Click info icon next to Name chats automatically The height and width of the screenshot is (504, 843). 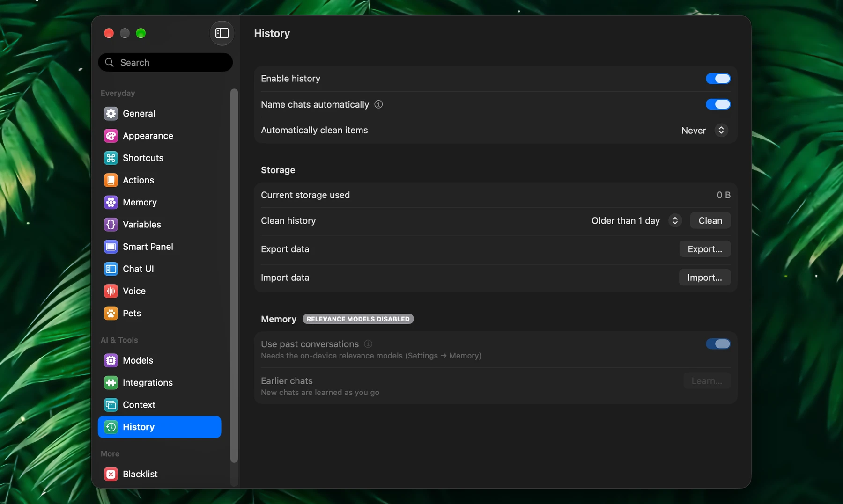(x=378, y=104)
